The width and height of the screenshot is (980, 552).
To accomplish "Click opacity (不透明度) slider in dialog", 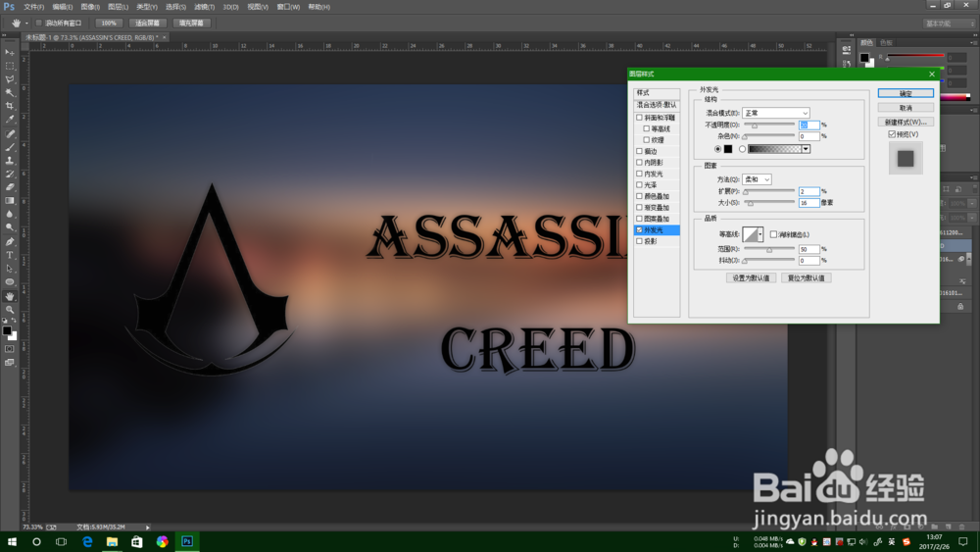I will 769,125.
